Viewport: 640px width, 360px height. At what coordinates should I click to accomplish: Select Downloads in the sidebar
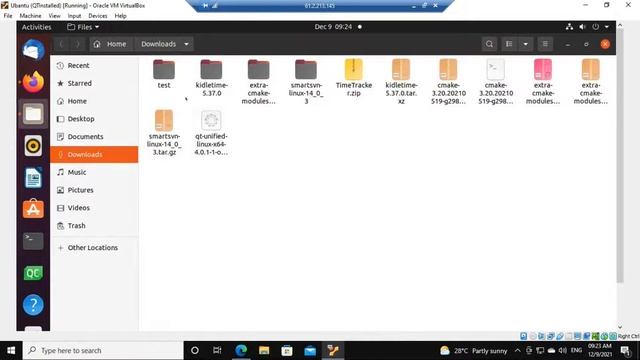[x=94, y=154]
